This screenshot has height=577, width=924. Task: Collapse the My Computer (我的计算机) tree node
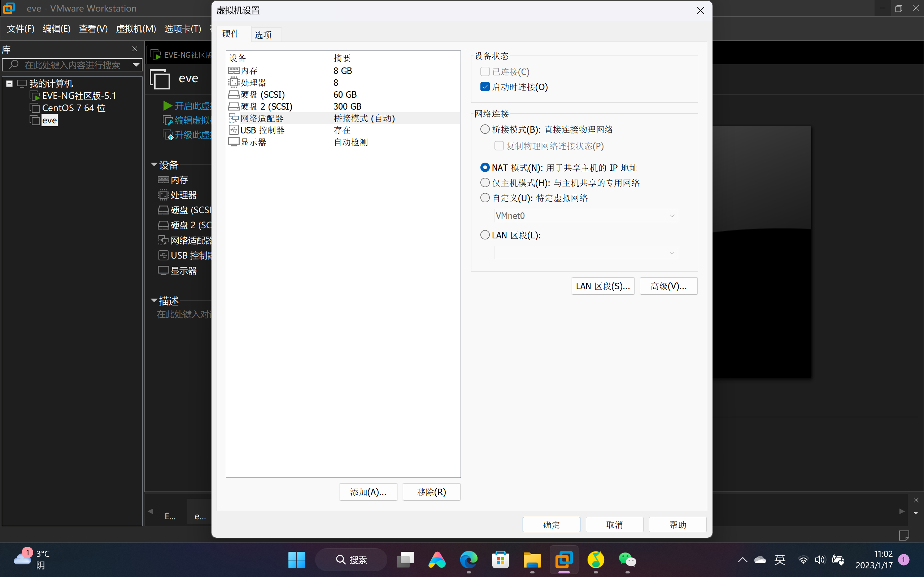click(x=9, y=84)
